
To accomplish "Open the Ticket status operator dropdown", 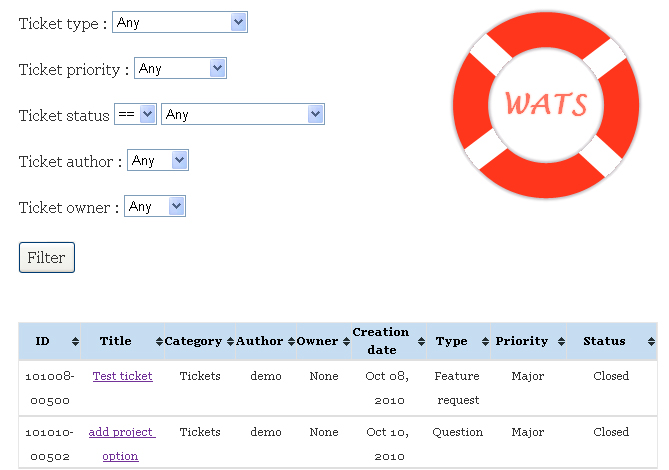I will point(135,114).
